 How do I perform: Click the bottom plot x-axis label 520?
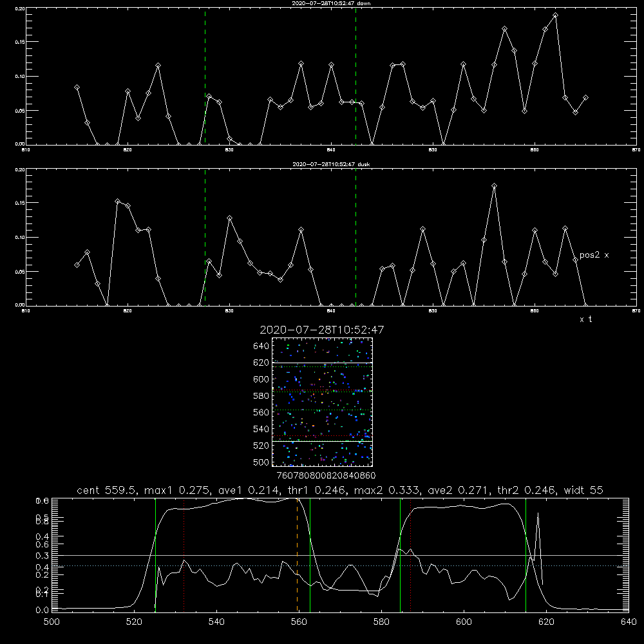click(134, 622)
